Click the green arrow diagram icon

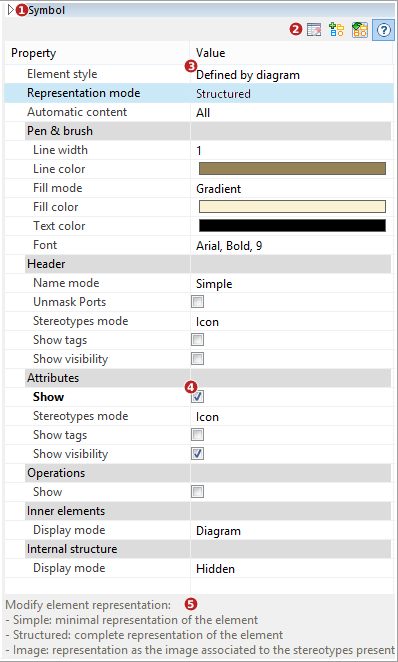click(x=360, y=30)
